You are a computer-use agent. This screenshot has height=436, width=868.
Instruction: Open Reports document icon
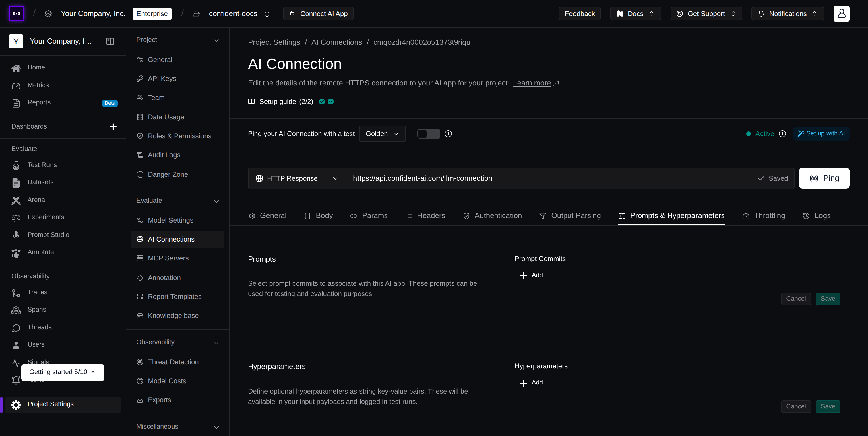pos(16,103)
